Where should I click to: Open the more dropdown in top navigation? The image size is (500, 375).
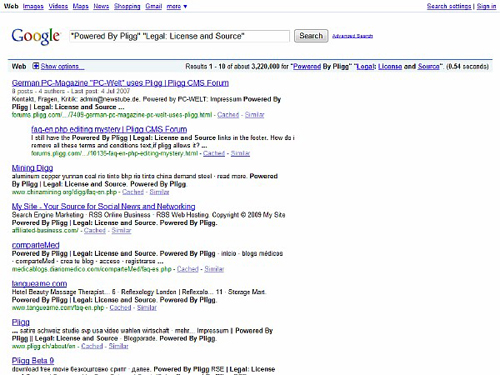tap(177, 6)
